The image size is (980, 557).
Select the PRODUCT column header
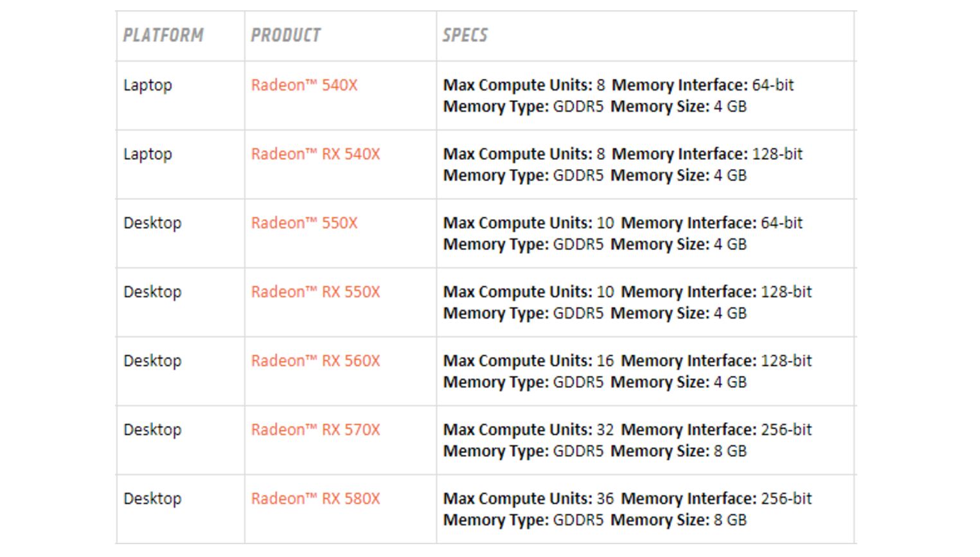coord(285,35)
